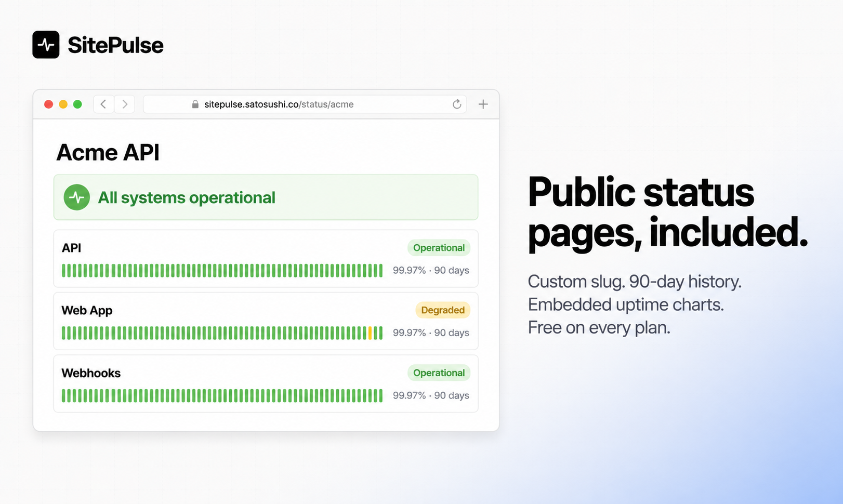The height and width of the screenshot is (504, 843).
Task: Click the "Custom slug. 90-day history." line
Action: coord(635,282)
